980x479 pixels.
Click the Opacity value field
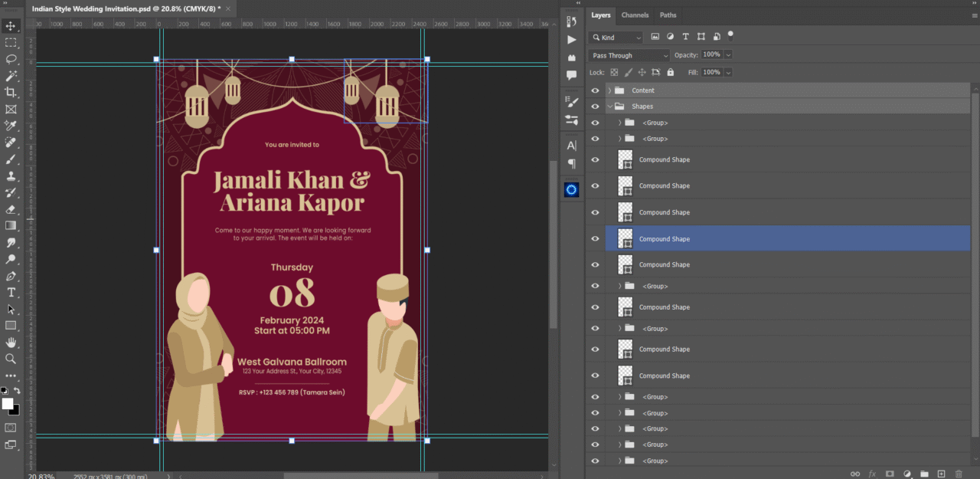[711, 55]
